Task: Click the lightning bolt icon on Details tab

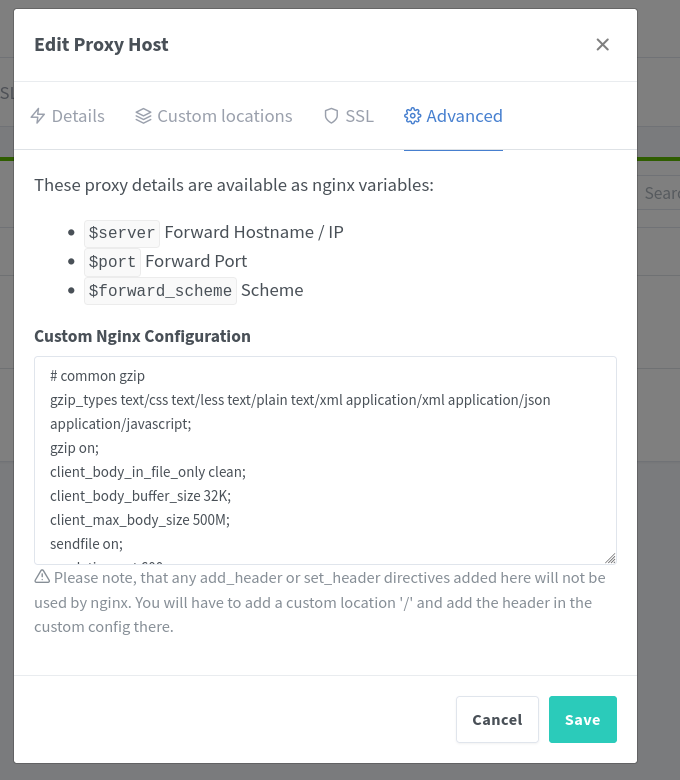Action: pyautogui.click(x=38, y=116)
